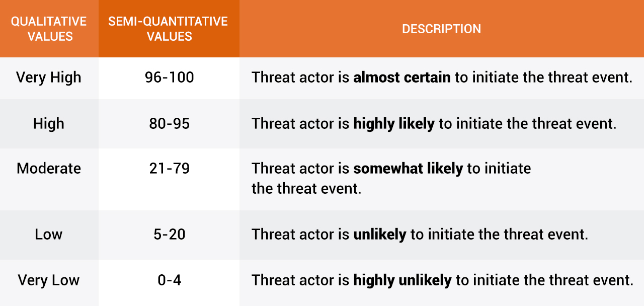644x306 pixels.
Task: Click the Very High row description text
Action: pyautogui.click(x=442, y=78)
